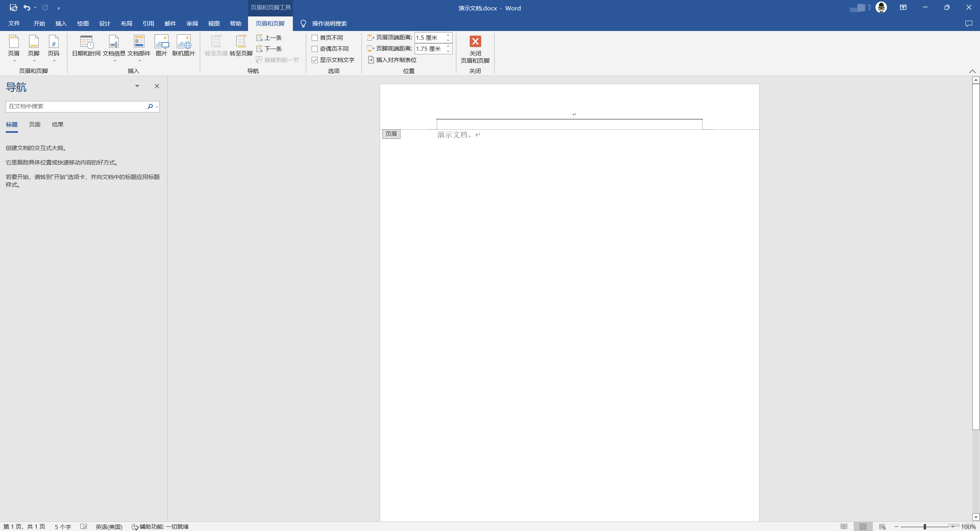Enable Different Odd & Even Pages (奇偶页不同)
Viewport: 980px width, 531px height.
[315, 49]
